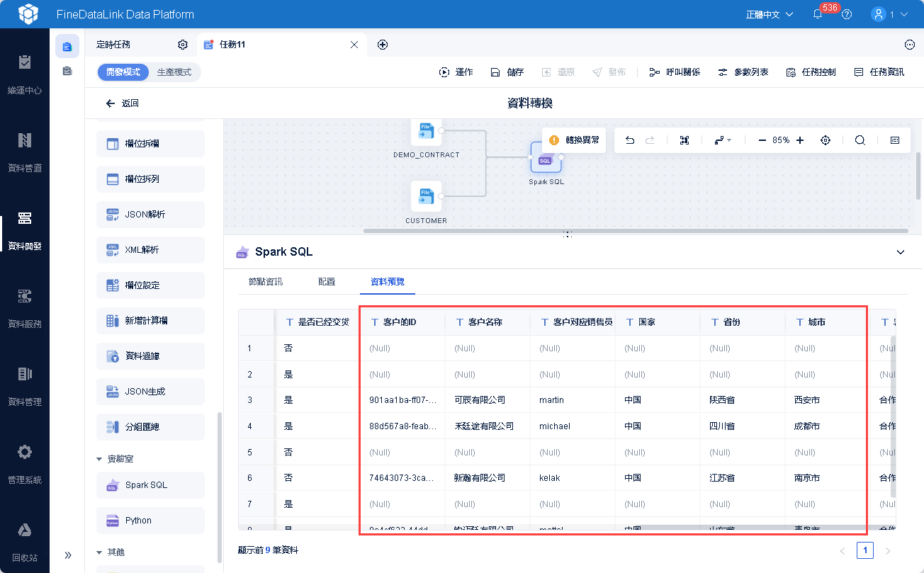Open 資料管理 in the sidebar
The image size is (924, 573).
[25, 386]
